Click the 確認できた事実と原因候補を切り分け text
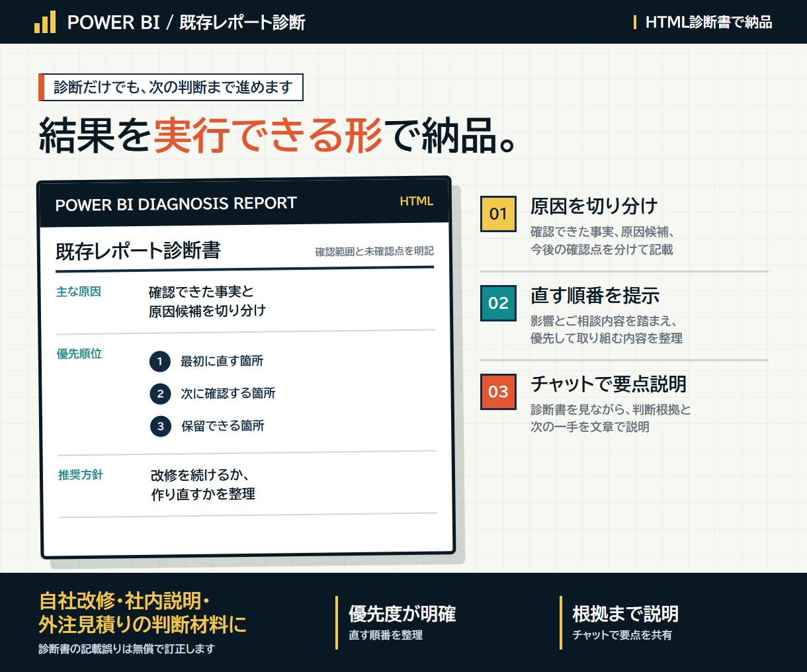This screenshot has height=672, width=807. pos(207,301)
